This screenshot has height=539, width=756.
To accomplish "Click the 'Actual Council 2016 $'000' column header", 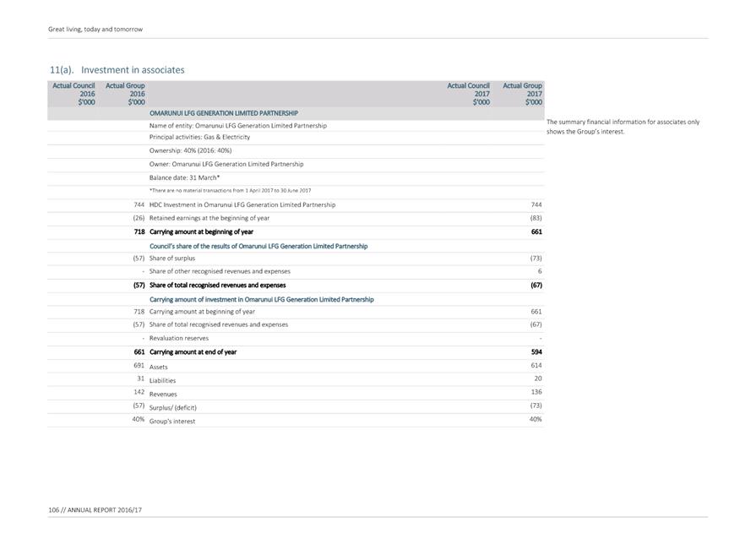I will point(73,94).
